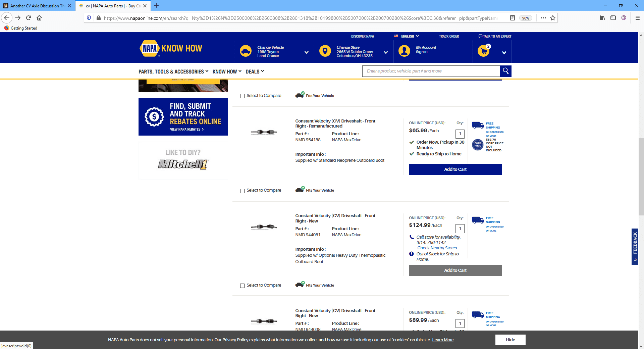The width and height of the screenshot is (644, 349).
Task: Click the vertical page scrollbar thumb
Action: click(641, 176)
